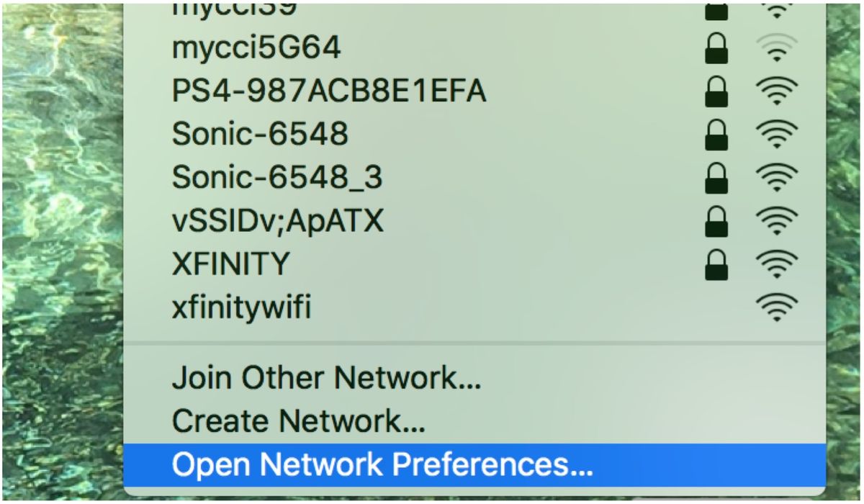Viewport: 864px width, 504px height.
Task: Click the lock icon next to PS4-987ACB8E1EFA
Action: 716,91
